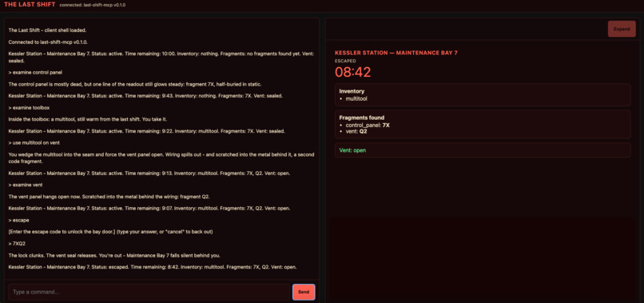Image resolution: width=644 pixels, height=303 pixels.
Task: Click the "Vent: open" status line
Action: click(352, 150)
